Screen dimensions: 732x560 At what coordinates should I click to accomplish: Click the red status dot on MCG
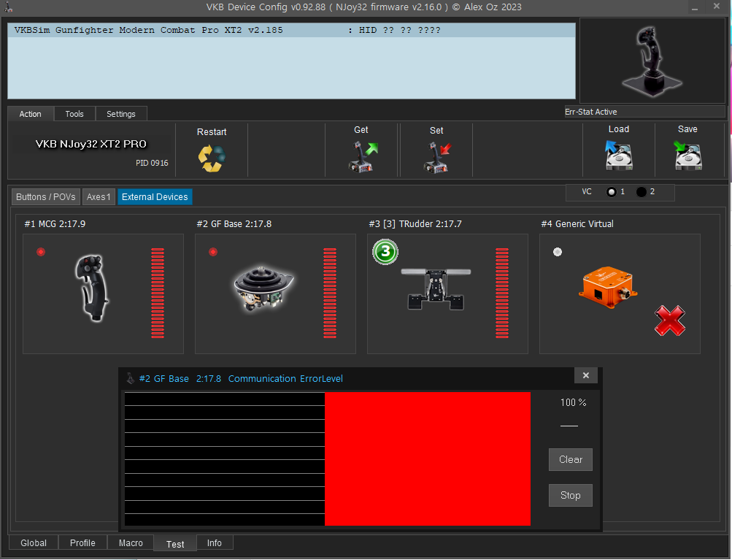[x=41, y=252]
